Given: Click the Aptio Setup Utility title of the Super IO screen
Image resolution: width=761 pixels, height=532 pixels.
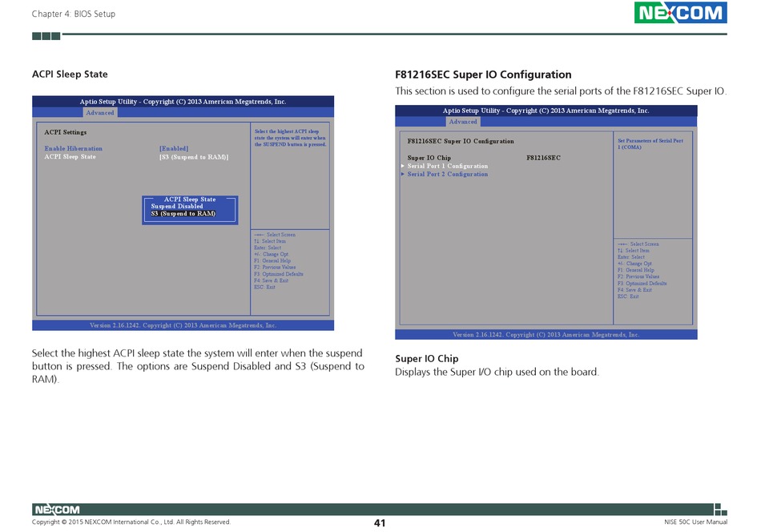Looking at the screenshot, I should pos(546,111).
